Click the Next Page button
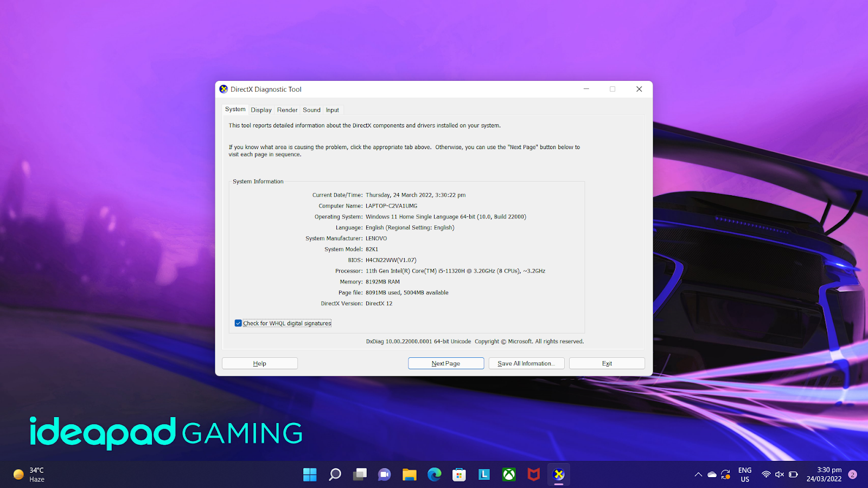 click(446, 363)
